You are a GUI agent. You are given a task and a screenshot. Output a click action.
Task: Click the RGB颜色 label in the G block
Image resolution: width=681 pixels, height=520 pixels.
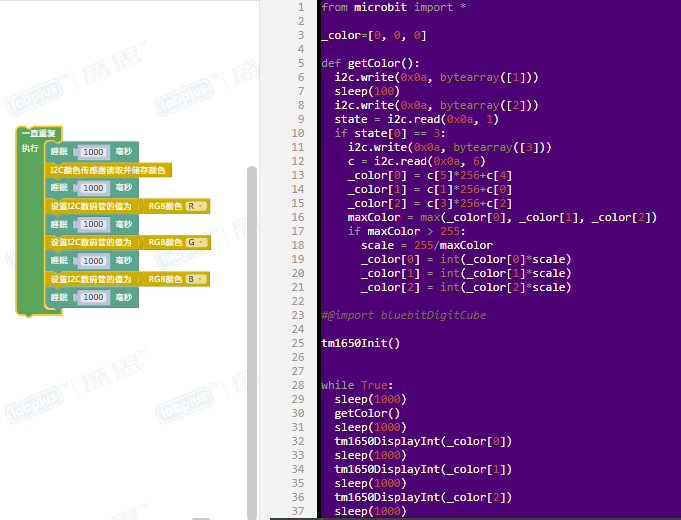(165, 243)
